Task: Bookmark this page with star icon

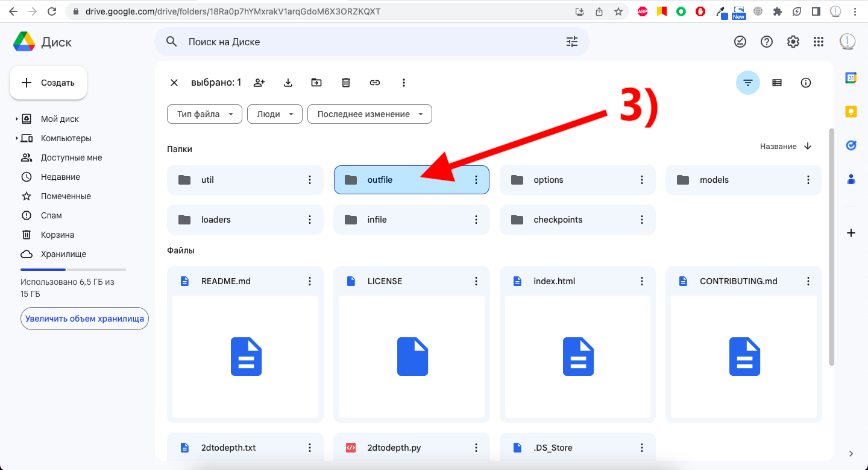Action: point(618,11)
